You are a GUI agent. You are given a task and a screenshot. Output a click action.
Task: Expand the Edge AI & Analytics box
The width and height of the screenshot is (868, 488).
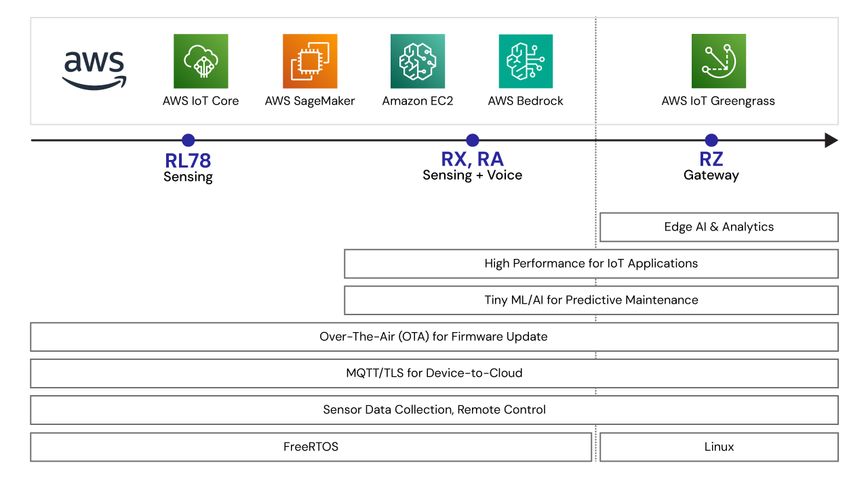719,227
